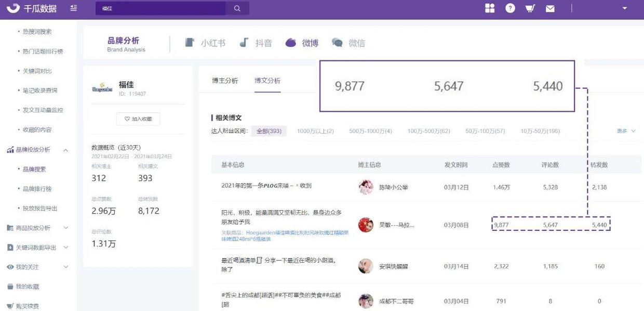Viewport: 644px width, 311px height.
Task: Click the help question mark icon
Action: point(509,8)
